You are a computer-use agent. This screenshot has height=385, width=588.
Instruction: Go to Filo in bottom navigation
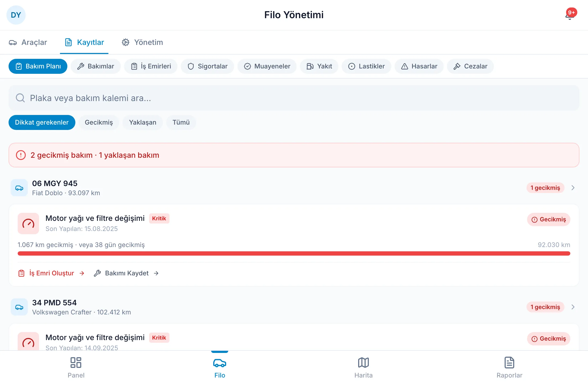point(220,368)
